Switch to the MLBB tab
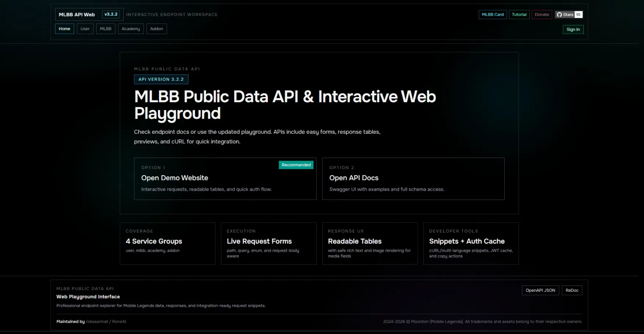 (x=105, y=29)
